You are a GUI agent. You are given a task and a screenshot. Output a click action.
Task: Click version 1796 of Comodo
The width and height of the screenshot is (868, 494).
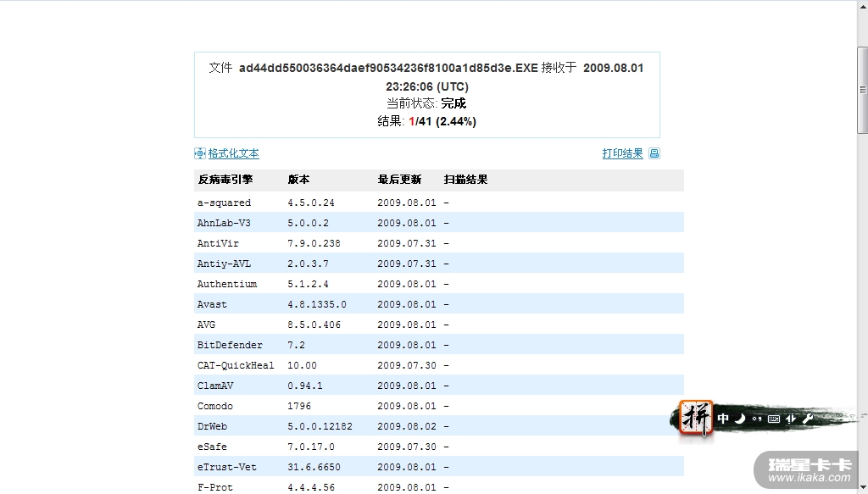[x=299, y=406]
